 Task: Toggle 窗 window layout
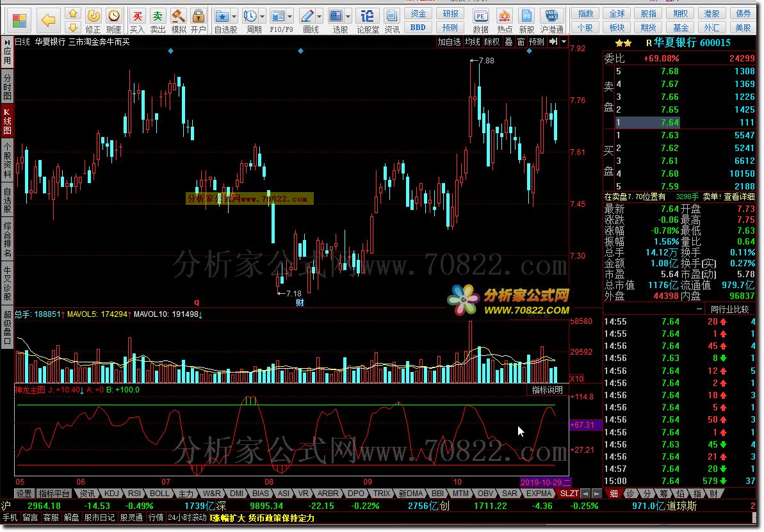point(521,42)
